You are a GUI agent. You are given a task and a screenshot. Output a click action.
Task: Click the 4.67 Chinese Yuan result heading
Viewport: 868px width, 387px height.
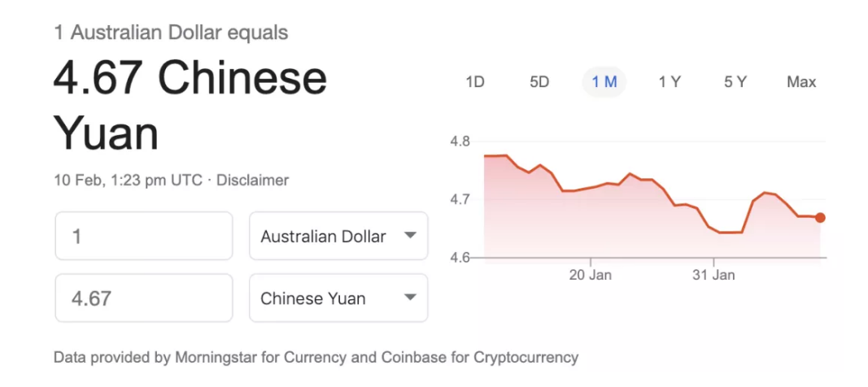pos(190,107)
